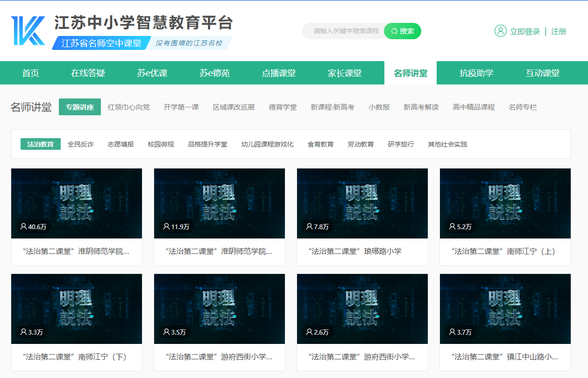
Task: Open the 注册 register link
Action: [559, 31]
